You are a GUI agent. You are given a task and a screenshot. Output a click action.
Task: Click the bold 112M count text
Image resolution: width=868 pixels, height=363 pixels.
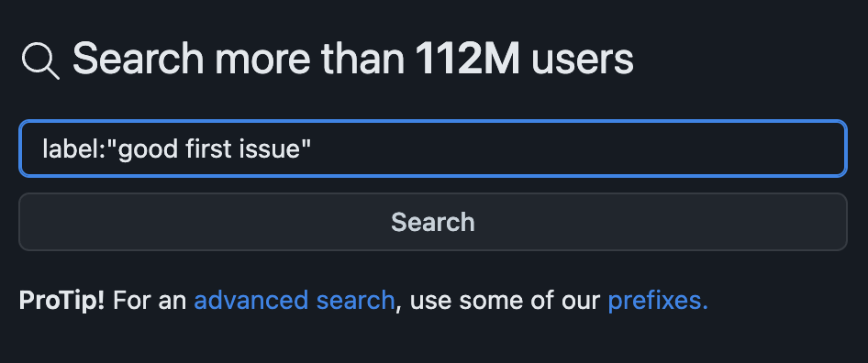[467, 60]
